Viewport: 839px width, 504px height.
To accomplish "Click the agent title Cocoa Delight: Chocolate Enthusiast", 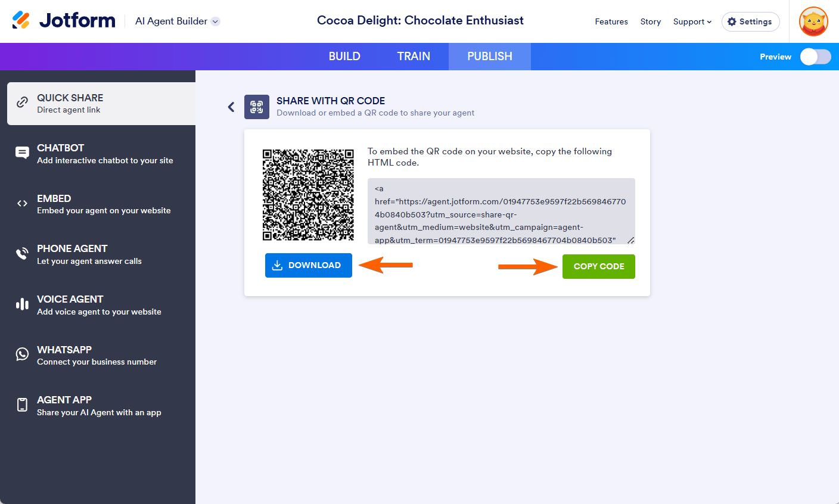I will coord(420,20).
